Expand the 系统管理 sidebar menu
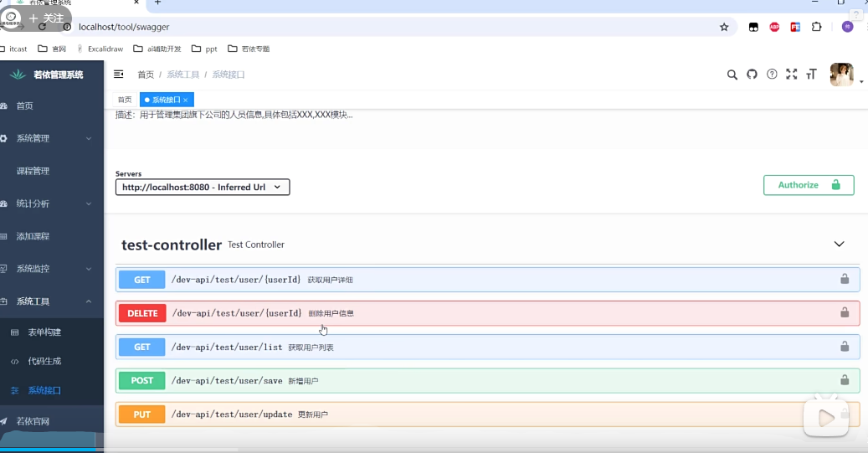 click(52, 138)
